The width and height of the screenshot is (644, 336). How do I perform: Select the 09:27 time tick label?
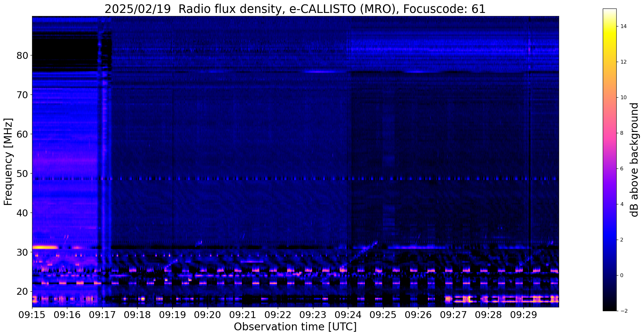(x=453, y=315)
